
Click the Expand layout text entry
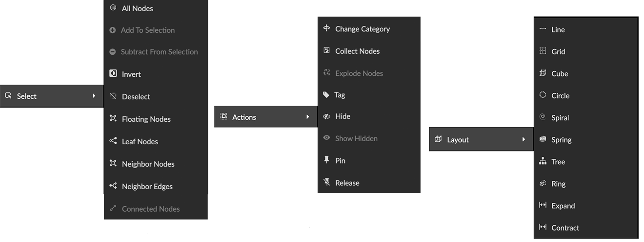pos(563,206)
